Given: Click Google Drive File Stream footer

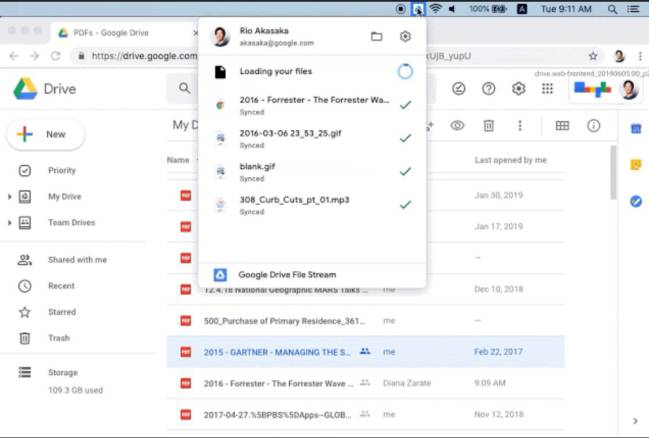Looking at the screenshot, I should (x=312, y=274).
